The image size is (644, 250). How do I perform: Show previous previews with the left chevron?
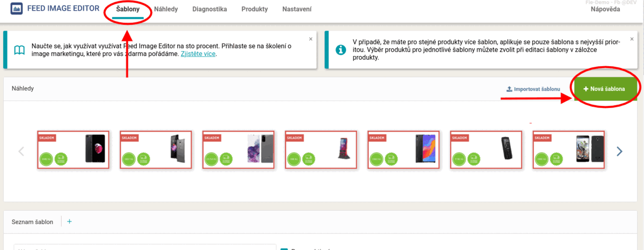click(x=21, y=151)
